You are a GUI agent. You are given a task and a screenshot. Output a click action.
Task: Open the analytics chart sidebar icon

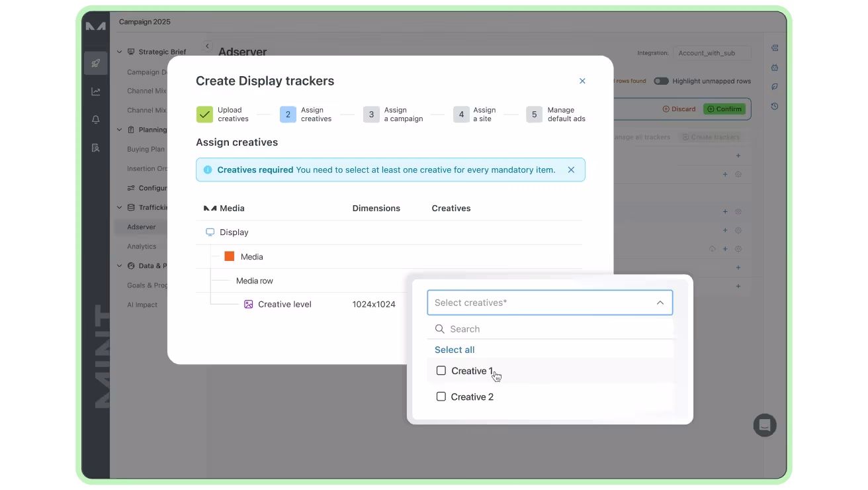(x=96, y=91)
